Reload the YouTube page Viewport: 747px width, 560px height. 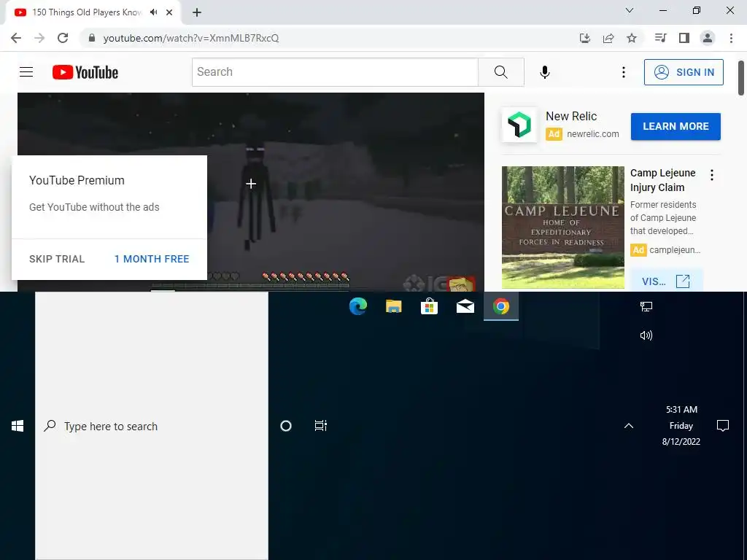pos(63,38)
